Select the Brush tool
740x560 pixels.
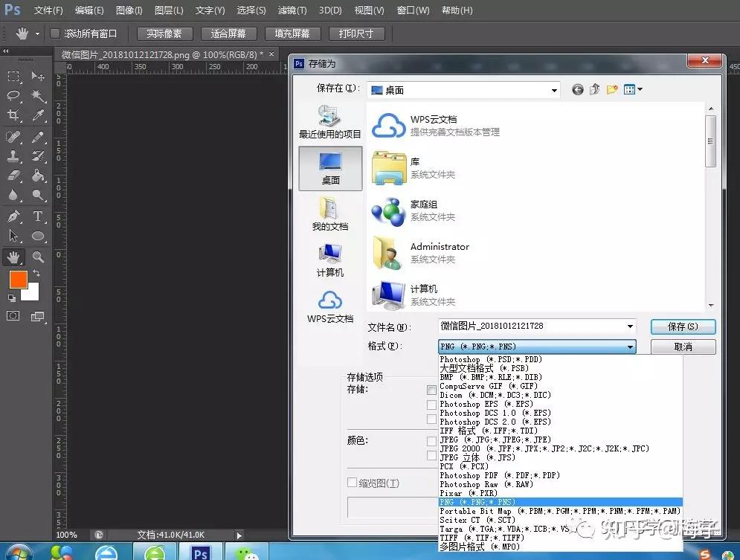[38, 137]
